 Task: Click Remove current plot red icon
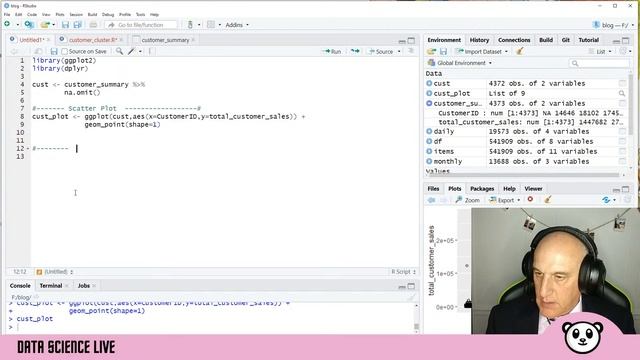coord(530,199)
